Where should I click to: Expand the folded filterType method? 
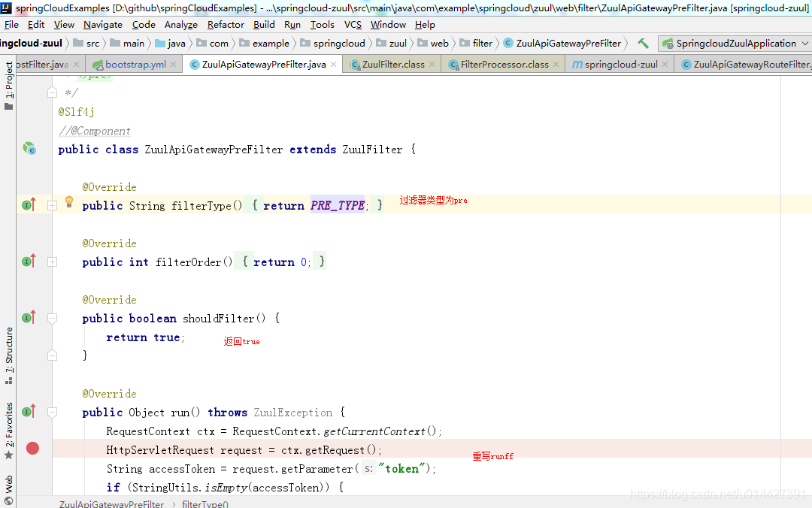click(53, 206)
